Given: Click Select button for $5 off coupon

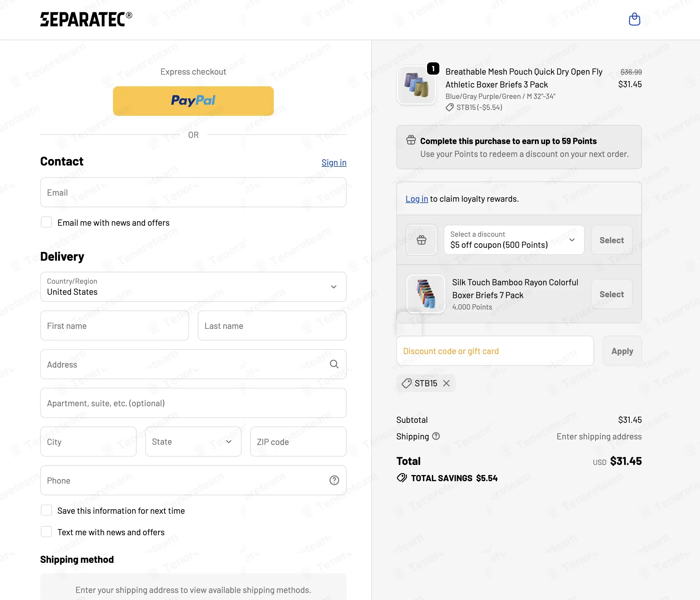Looking at the screenshot, I should [x=612, y=240].
